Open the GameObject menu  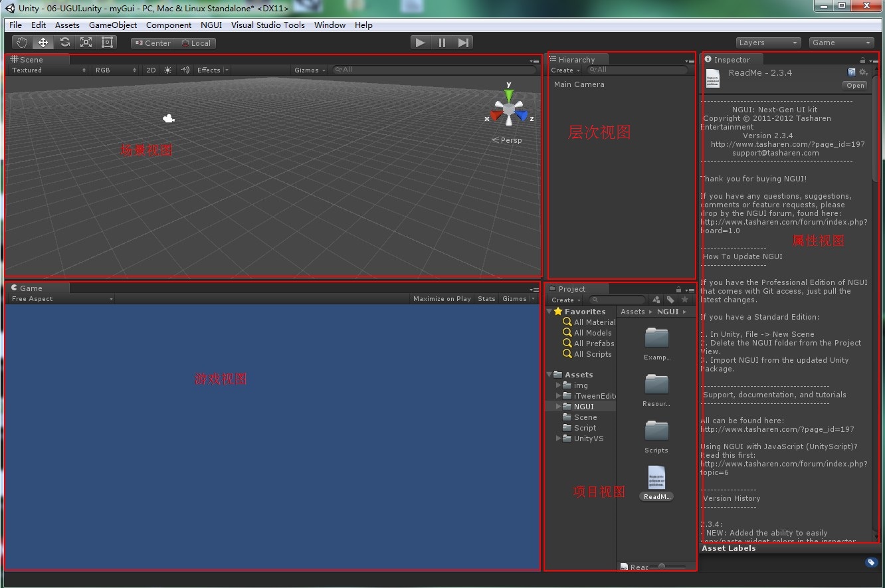click(113, 25)
